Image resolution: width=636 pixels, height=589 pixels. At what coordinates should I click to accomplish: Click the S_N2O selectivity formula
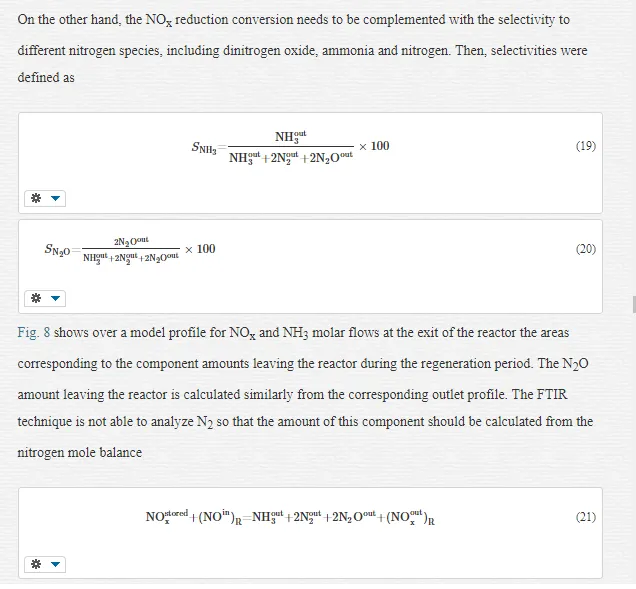coord(130,249)
